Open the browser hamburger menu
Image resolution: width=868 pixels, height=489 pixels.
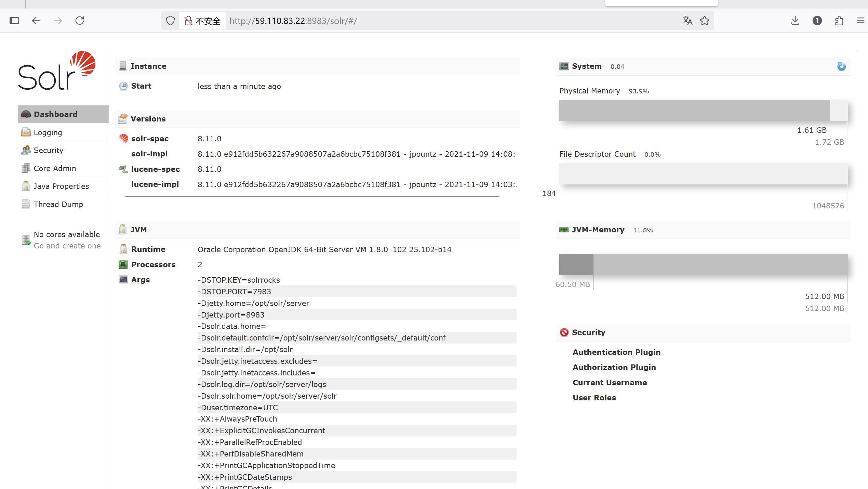860,21
